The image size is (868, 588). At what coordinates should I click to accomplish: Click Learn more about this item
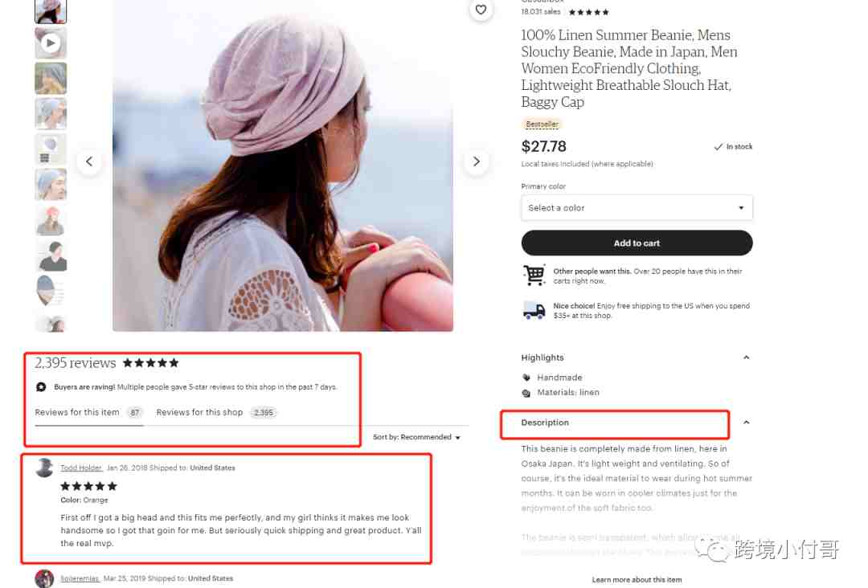pyautogui.click(x=637, y=580)
